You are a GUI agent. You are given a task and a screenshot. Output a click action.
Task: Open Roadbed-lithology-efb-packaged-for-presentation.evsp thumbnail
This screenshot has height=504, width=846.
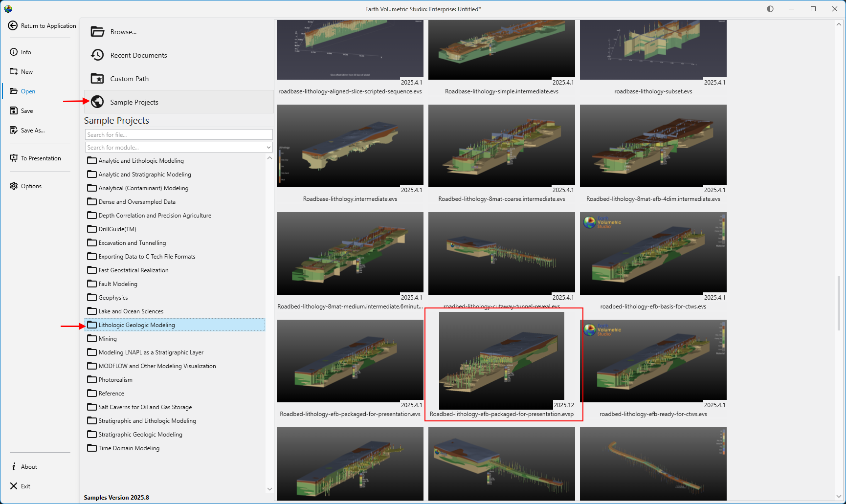pyautogui.click(x=501, y=361)
